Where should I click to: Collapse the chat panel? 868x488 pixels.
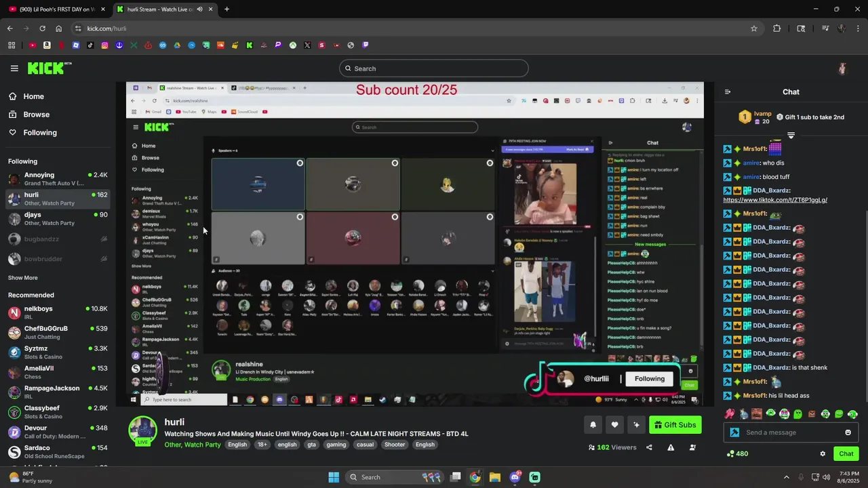[x=728, y=92]
